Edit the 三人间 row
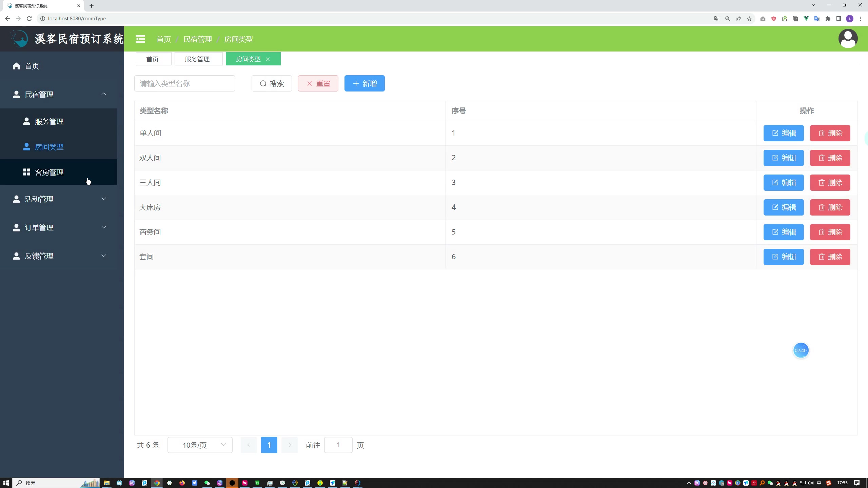 click(783, 183)
